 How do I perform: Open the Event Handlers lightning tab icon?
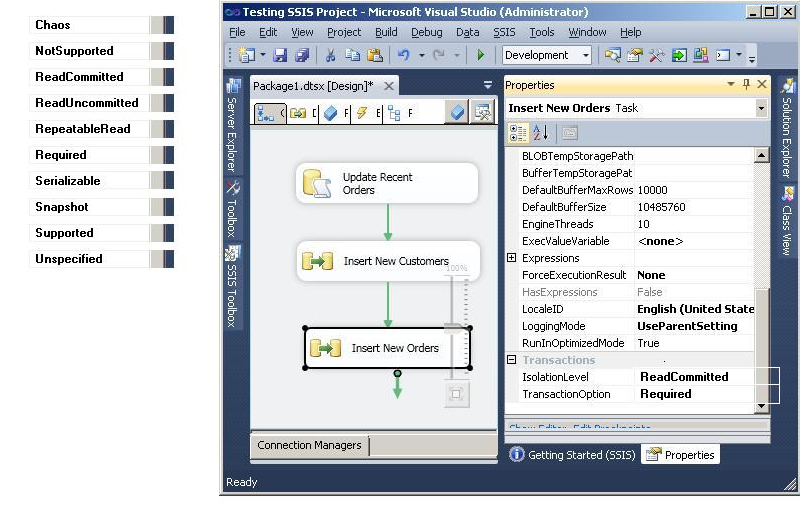point(362,113)
